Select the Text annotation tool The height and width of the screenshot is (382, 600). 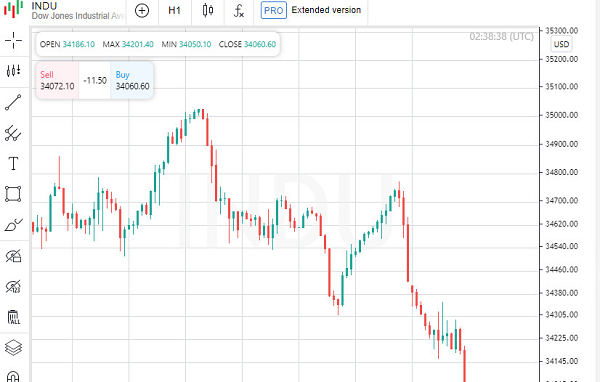(x=13, y=163)
